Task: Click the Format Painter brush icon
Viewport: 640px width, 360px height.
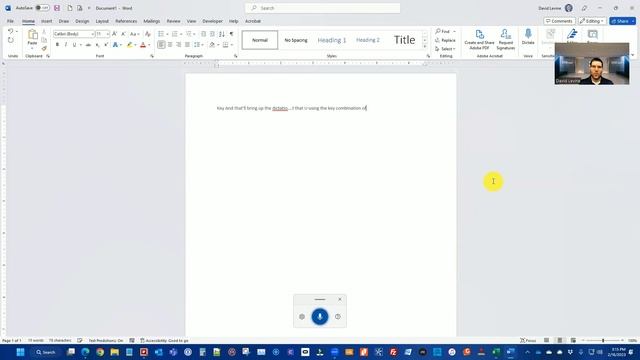Action: pos(44,49)
